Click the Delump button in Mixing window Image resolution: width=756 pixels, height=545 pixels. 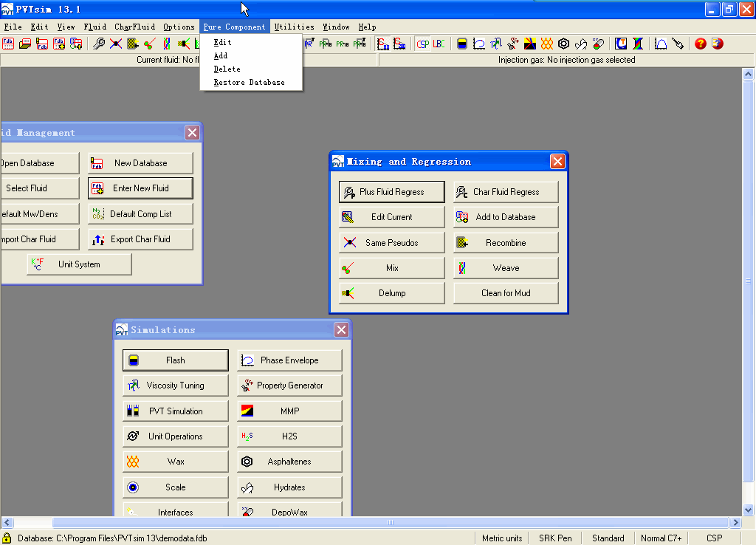[x=391, y=293]
